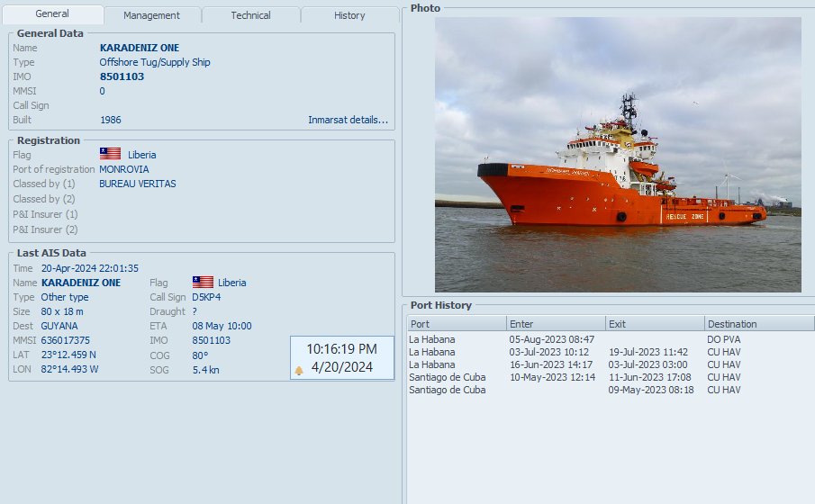Screen dimensions: 815x504
Task: Click the Liberia flag icon in Last AIS Data
Action: 203,282
